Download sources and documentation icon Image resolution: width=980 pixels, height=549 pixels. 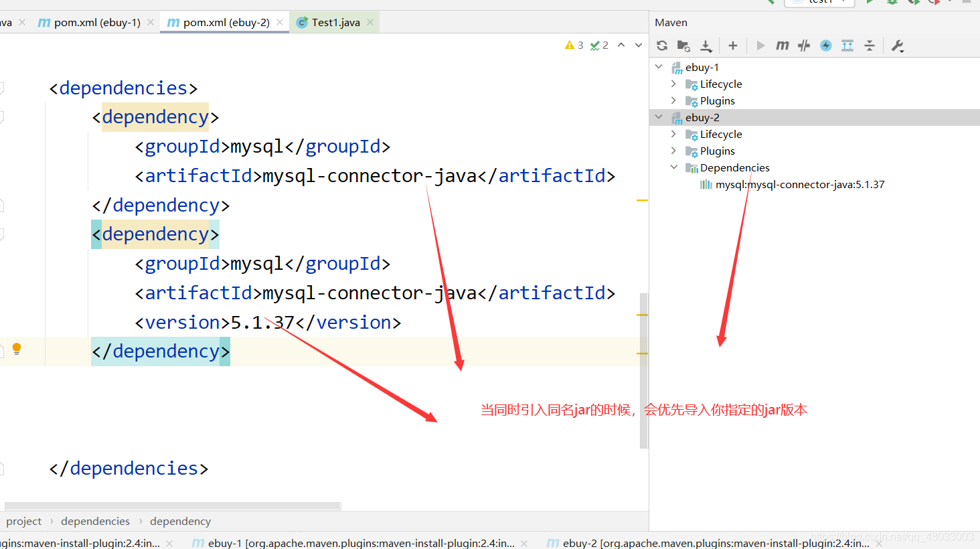(x=706, y=46)
